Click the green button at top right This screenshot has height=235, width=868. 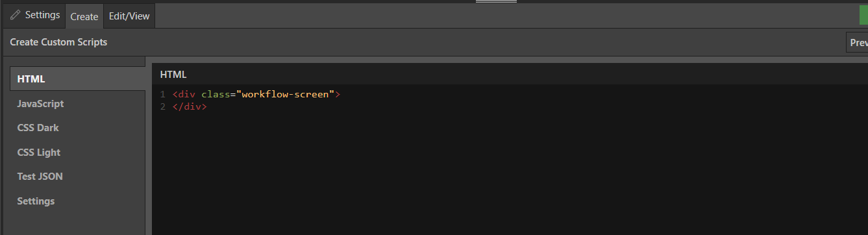[863, 15]
